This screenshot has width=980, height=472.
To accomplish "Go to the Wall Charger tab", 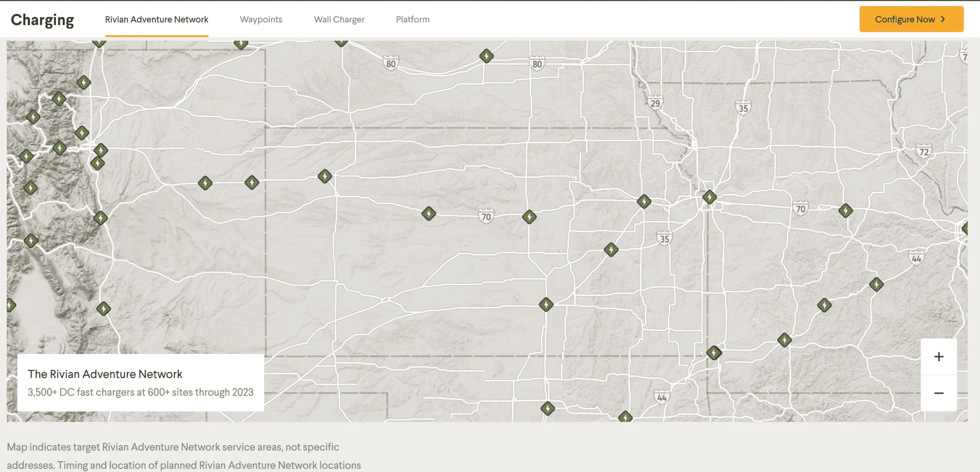I will click(x=339, y=20).
